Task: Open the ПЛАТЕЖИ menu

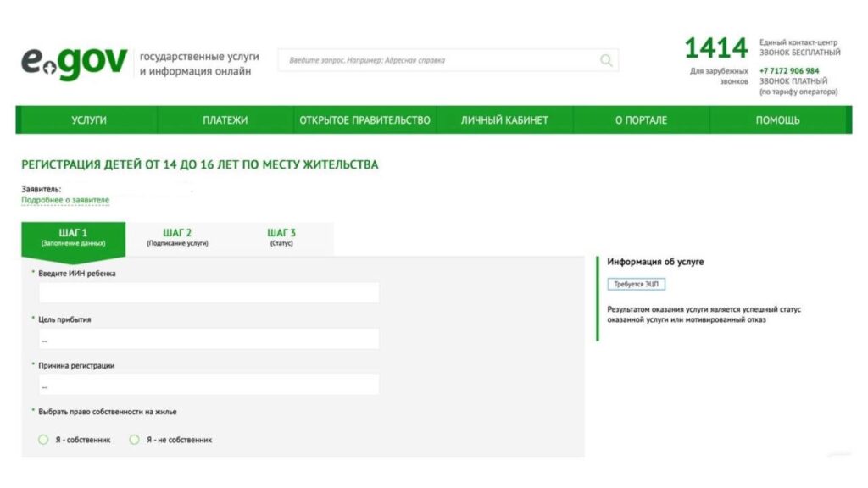Action: pos(225,120)
